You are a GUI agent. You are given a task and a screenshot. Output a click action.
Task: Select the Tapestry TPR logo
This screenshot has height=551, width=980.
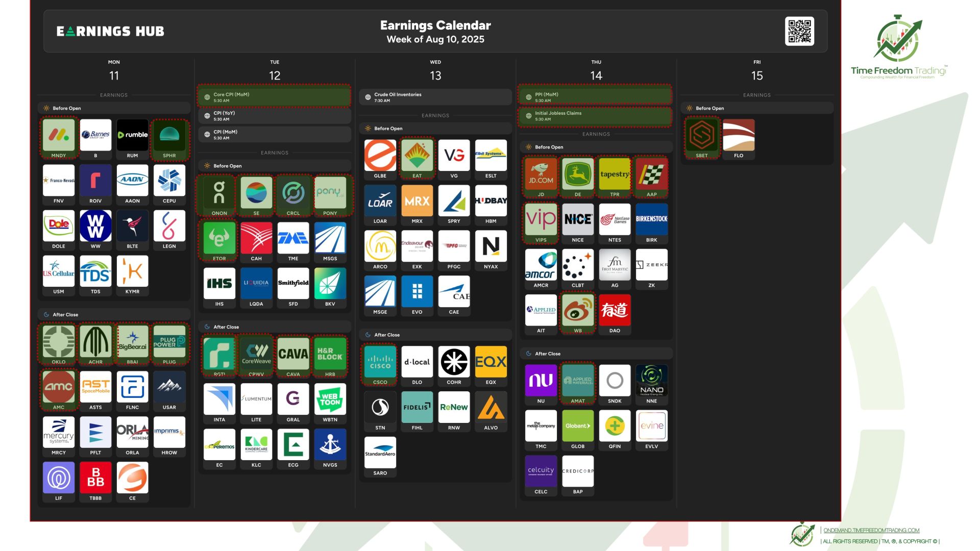pos(615,174)
